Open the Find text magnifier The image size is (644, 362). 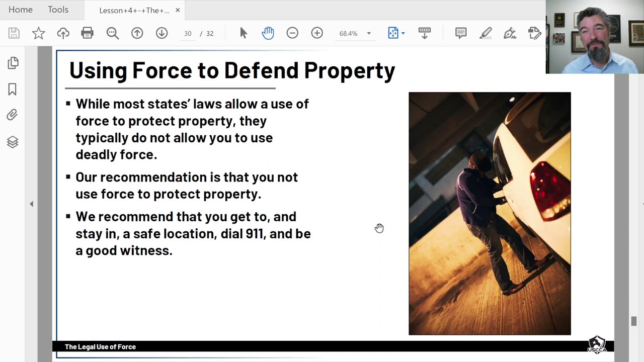coord(112,33)
